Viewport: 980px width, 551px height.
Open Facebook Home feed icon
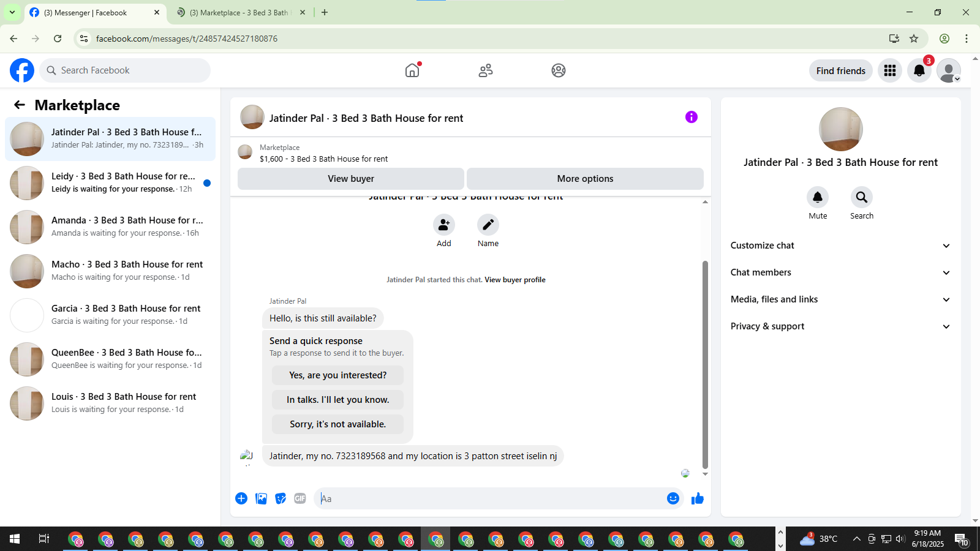tap(412, 70)
